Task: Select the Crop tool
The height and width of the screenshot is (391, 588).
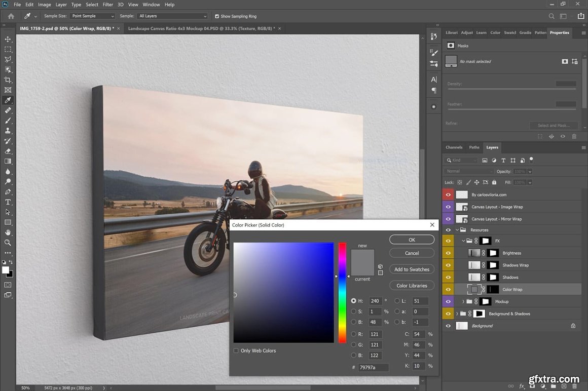Action: point(8,80)
